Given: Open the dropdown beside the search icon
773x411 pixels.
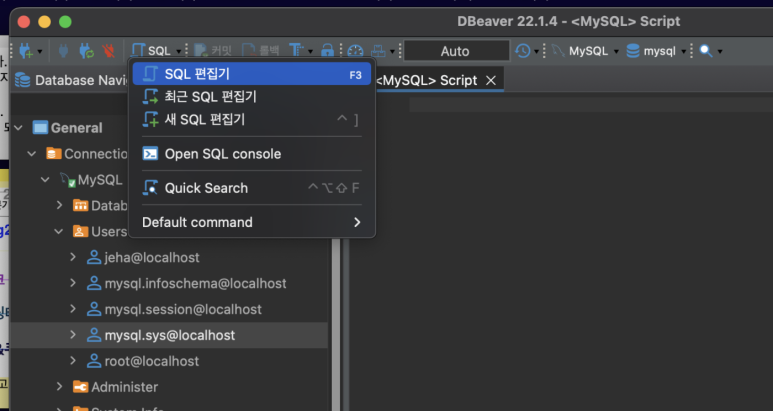Looking at the screenshot, I should click(720, 51).
